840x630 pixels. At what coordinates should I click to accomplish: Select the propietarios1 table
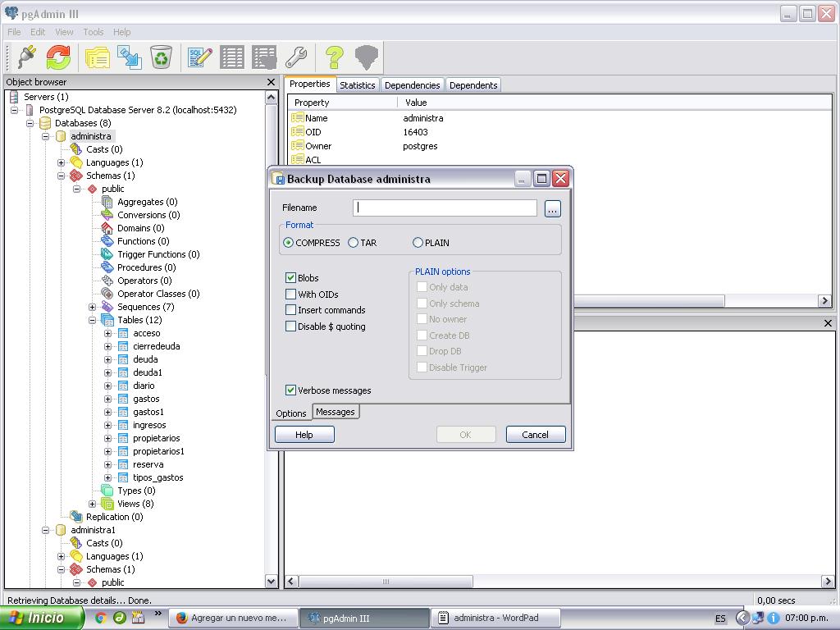[x=158, y=452]
